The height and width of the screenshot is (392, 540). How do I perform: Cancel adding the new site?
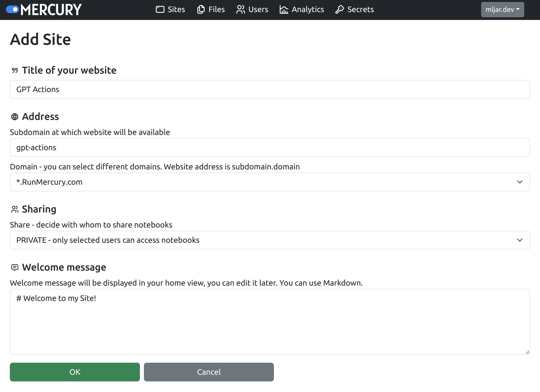209,372
